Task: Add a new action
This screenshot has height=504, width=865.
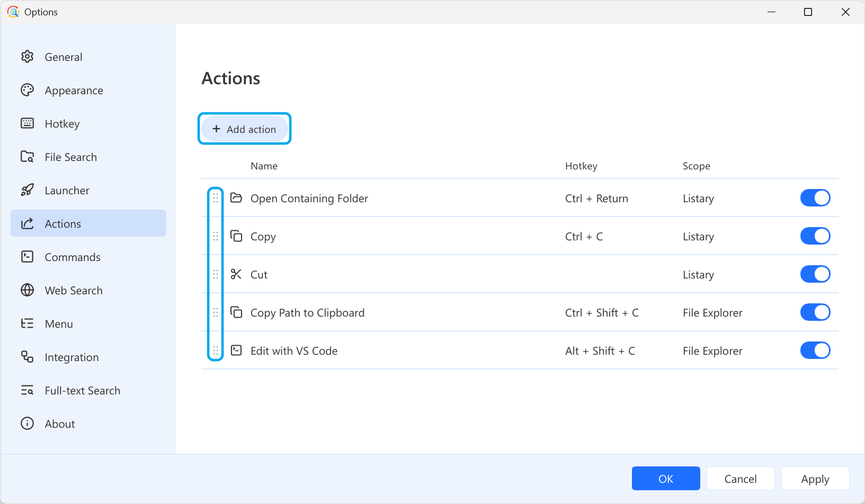Action: [244, 129]
